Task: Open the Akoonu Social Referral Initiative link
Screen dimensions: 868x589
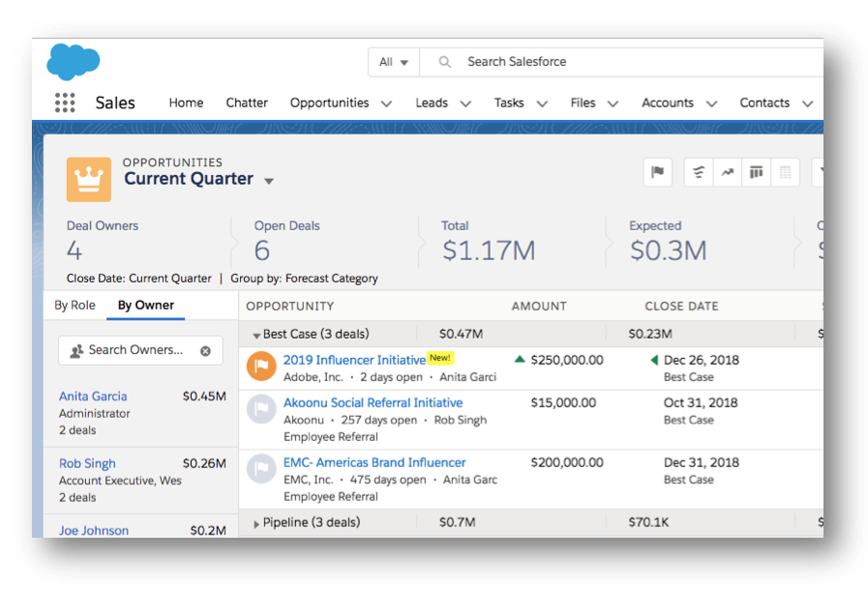Action: (374, 402)
